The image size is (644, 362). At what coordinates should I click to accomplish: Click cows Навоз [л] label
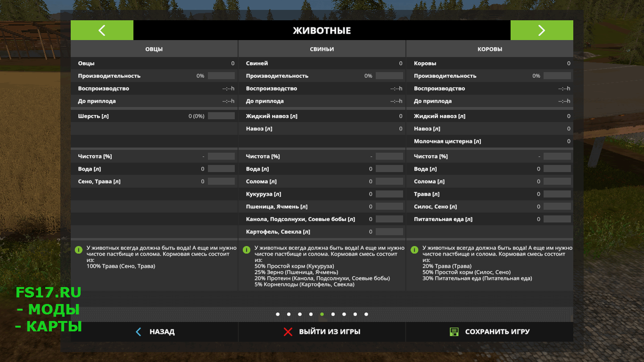[427, 129]
